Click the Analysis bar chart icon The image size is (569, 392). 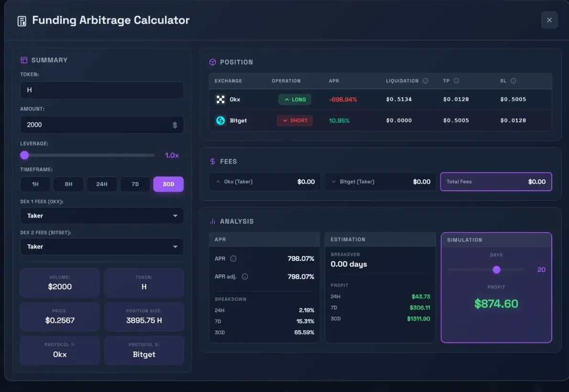pos(213,221)
